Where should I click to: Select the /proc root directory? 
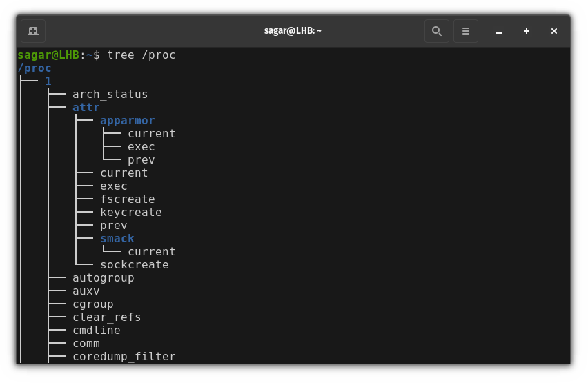[34, 68]
